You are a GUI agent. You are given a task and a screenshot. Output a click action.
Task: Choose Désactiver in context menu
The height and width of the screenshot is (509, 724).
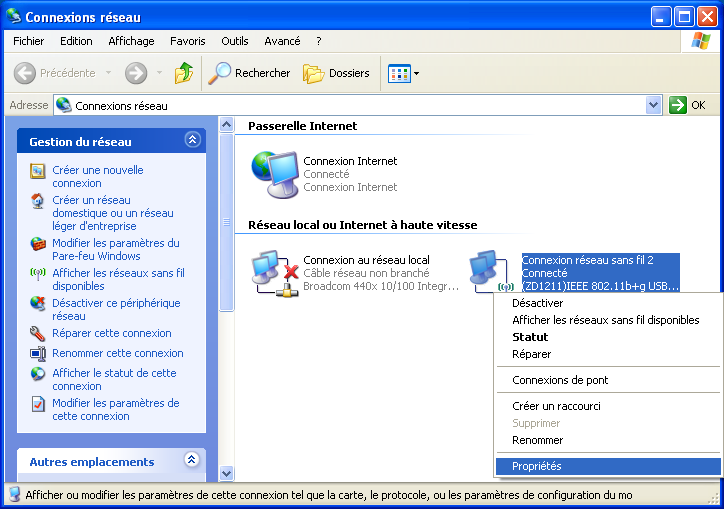click(537, 303)
